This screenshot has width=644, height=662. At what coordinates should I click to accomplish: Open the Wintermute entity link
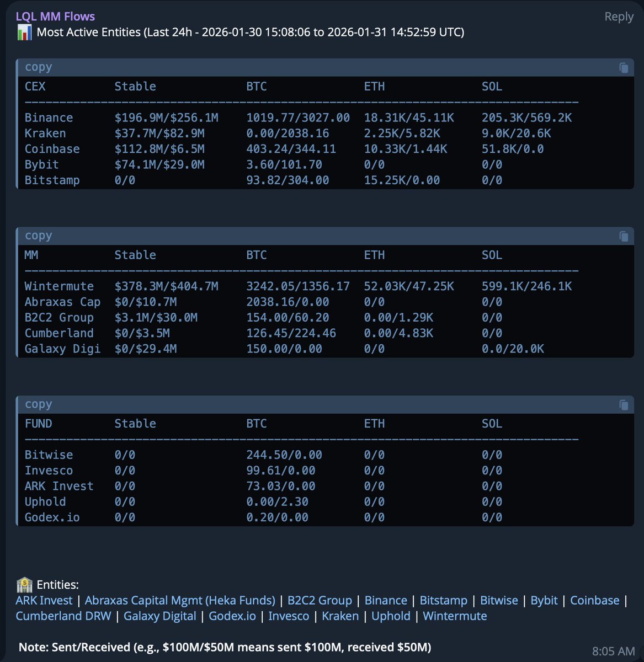pos(455,616)
